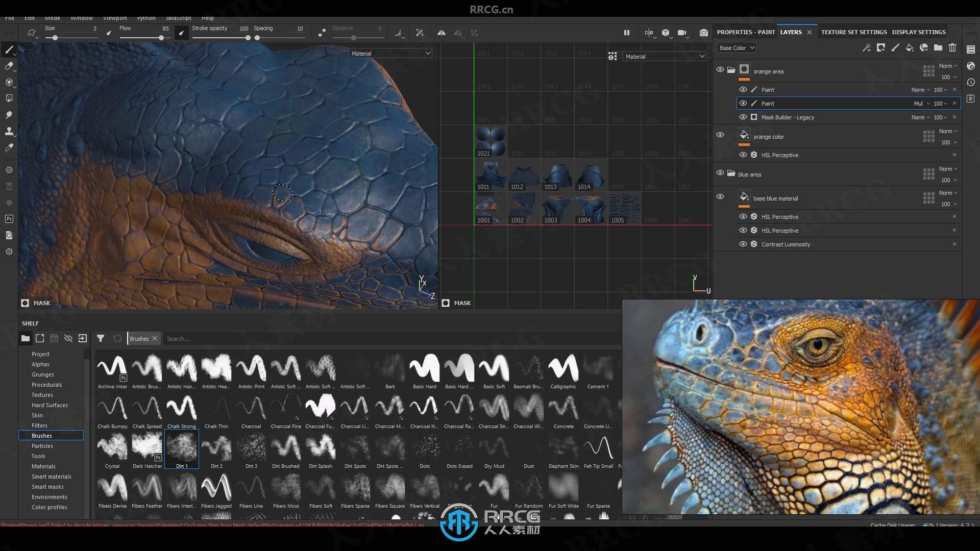Image resolution: width=980 pixels, height=551 pixels.
Task: Open the brush preset star icon
Action: [x=32, y=33]
